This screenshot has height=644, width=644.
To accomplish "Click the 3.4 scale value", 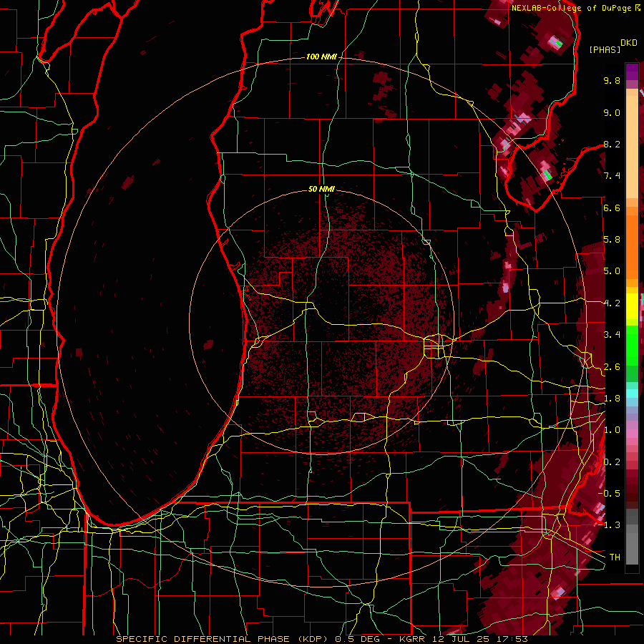I will pyautogui.click(x=612, y=335).
